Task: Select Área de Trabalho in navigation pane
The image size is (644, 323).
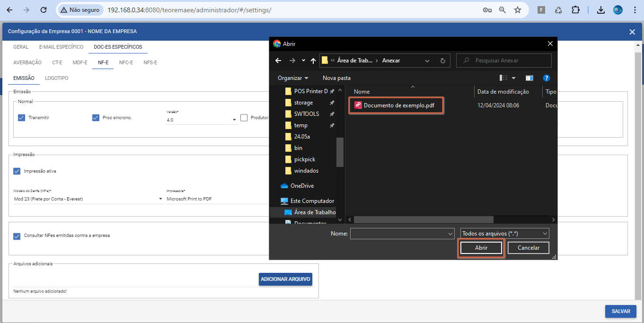Action: (310, 212)
